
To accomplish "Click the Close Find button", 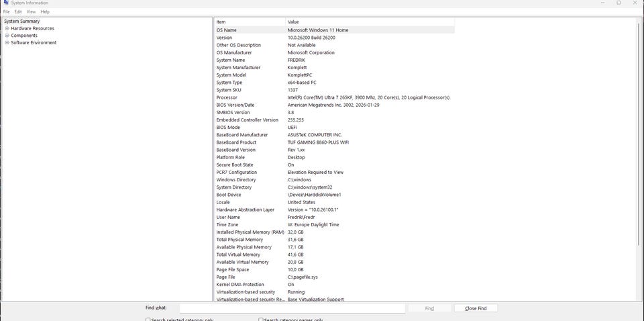I will click(x=476, y=308).
